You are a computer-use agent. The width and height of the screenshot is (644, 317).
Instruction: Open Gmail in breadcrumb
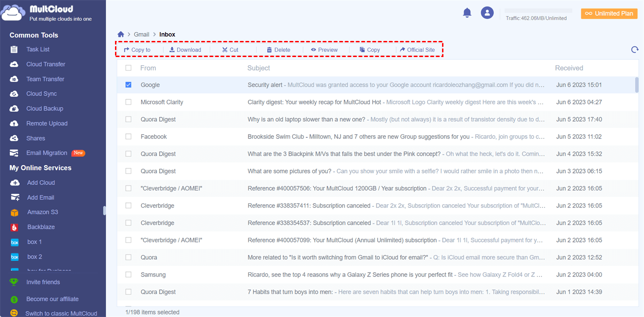pyautogui.click(x=142, y=35)
